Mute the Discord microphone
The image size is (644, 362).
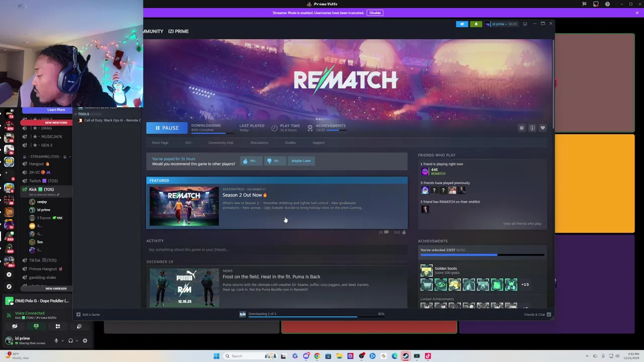[x=56, y=341]
